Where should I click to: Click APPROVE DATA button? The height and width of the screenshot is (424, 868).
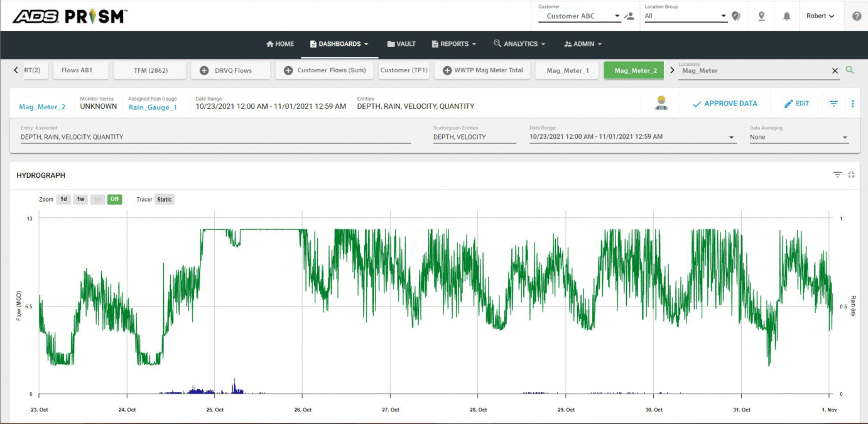pos(725,104)
